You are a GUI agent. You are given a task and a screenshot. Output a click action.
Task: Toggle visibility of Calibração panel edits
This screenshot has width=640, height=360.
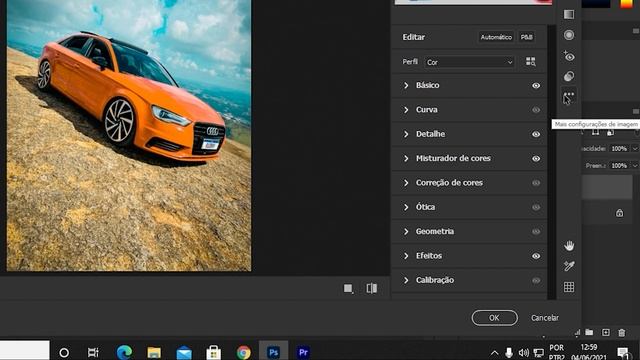[536, 280]
